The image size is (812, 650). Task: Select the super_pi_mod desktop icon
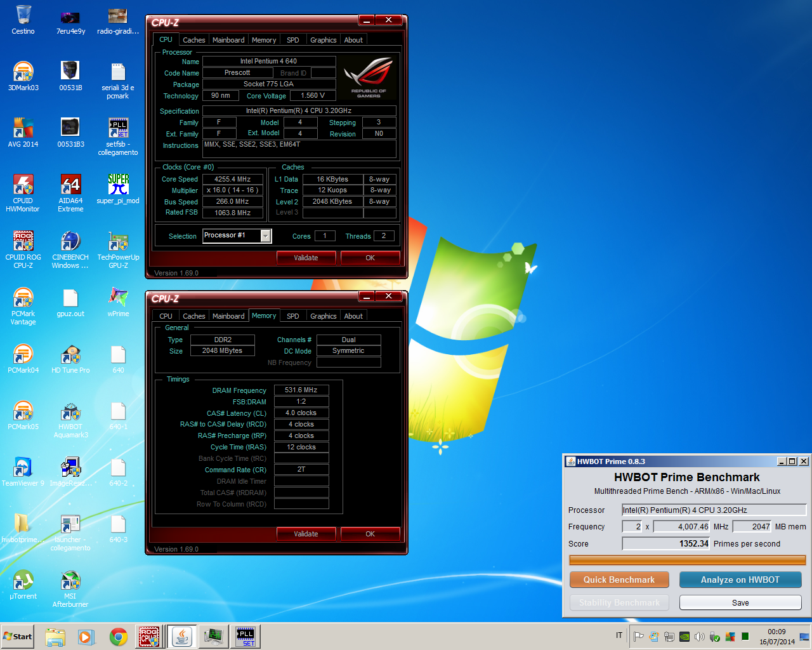coord(118,189)
